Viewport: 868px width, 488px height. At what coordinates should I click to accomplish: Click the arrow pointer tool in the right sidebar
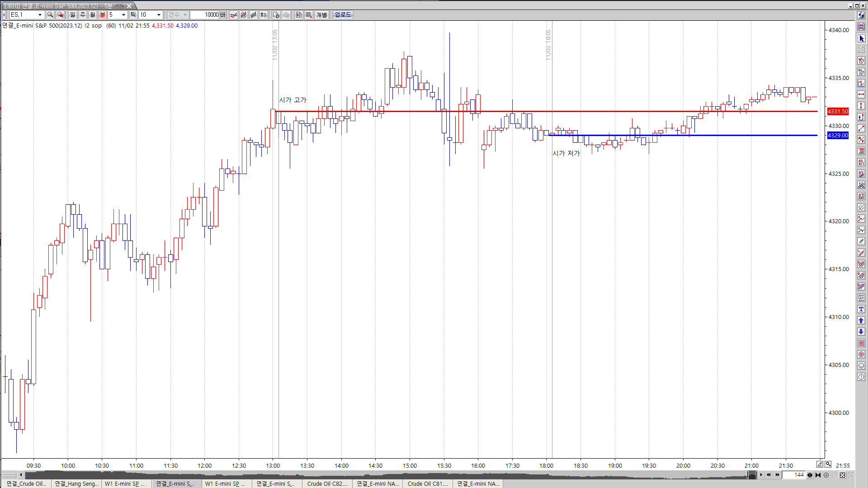click(861, 38)
